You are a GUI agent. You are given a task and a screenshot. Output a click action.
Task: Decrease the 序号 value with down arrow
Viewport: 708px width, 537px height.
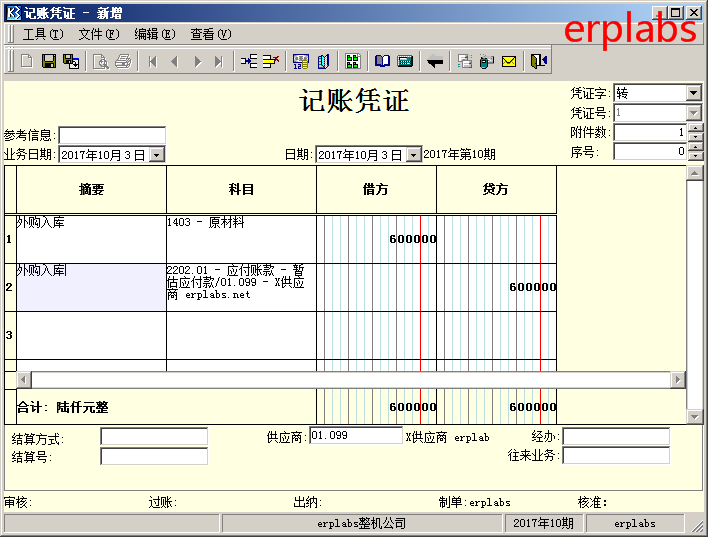pyautogui.click(x=696, y=156)
